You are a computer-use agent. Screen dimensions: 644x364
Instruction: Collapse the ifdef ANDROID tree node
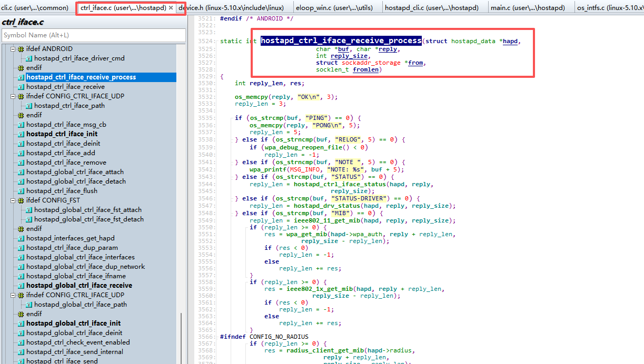(x=13, y=49)
